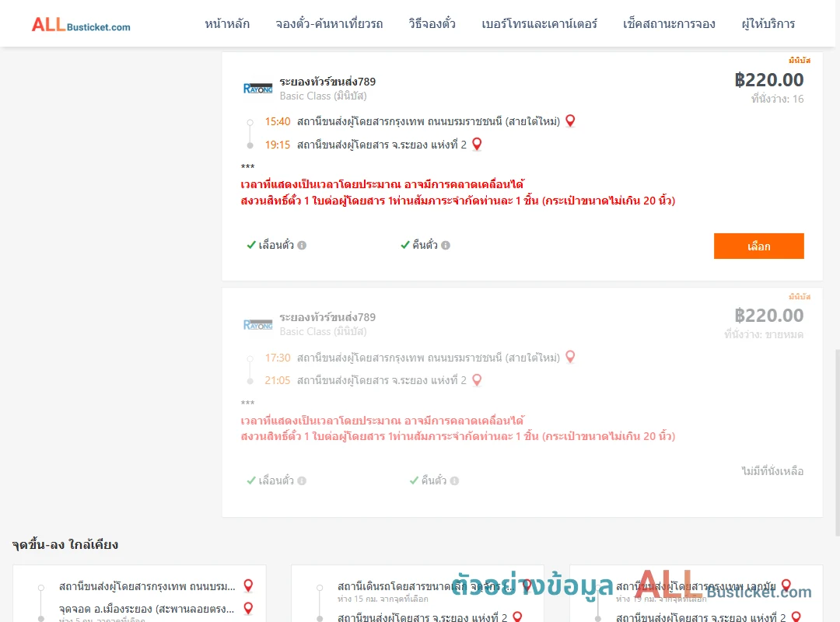
Task: Click ไม่มีที่นั่งเหลือ label on 17:30 trip
Action: tap(772, 471)
